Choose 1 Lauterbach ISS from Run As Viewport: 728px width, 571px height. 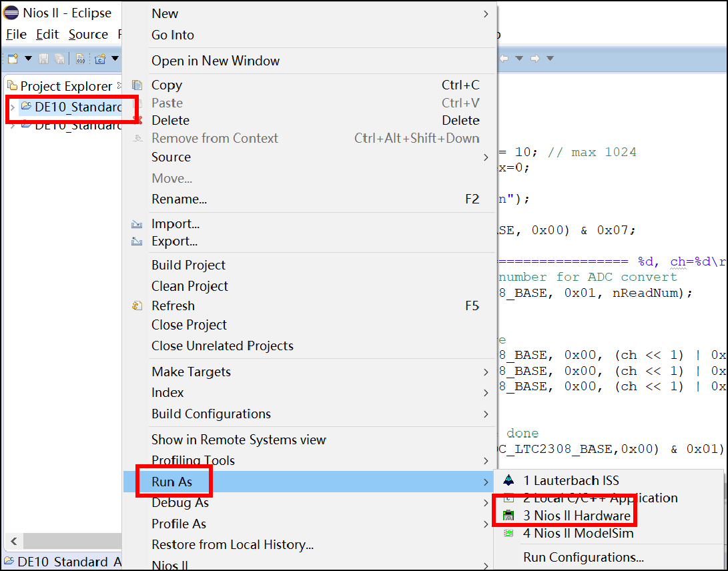pyautogui.click(x=608, y=480)
